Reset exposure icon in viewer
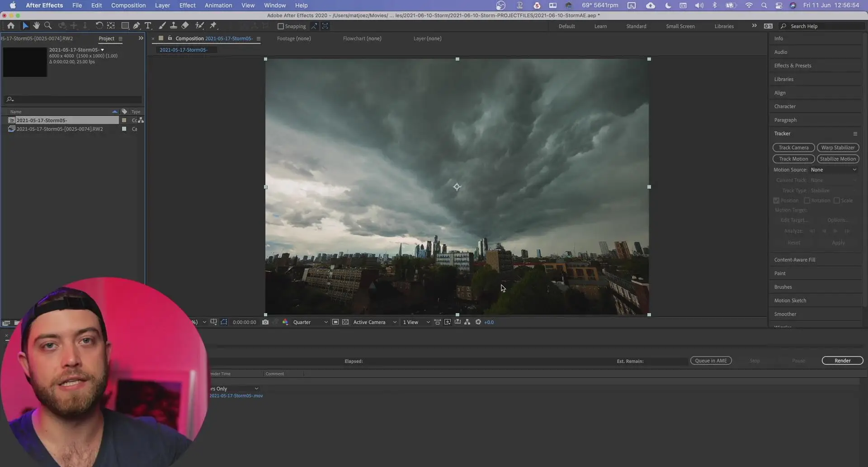Image resolution: width=868 pixels, height=467 pixels. [478, 322]
